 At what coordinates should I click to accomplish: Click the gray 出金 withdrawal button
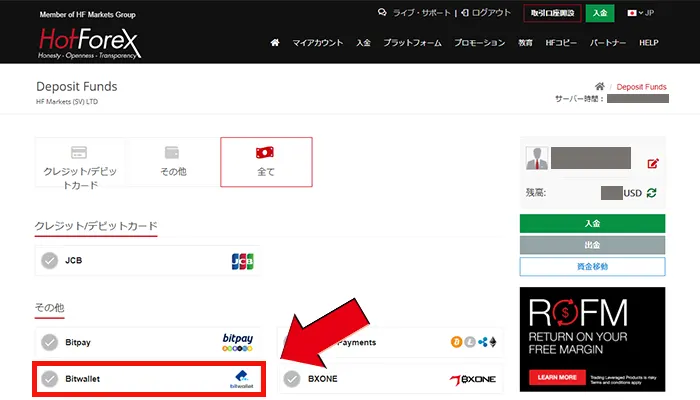click(592, 245)
